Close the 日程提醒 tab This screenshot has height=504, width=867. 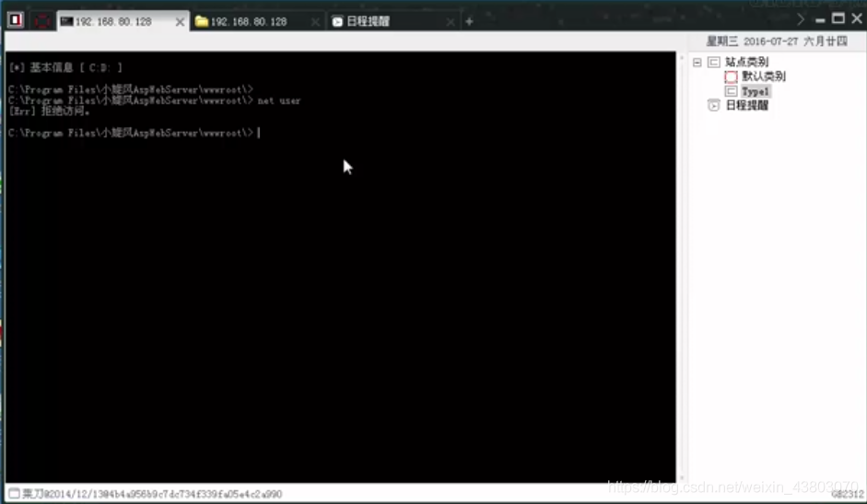point(451,21)
